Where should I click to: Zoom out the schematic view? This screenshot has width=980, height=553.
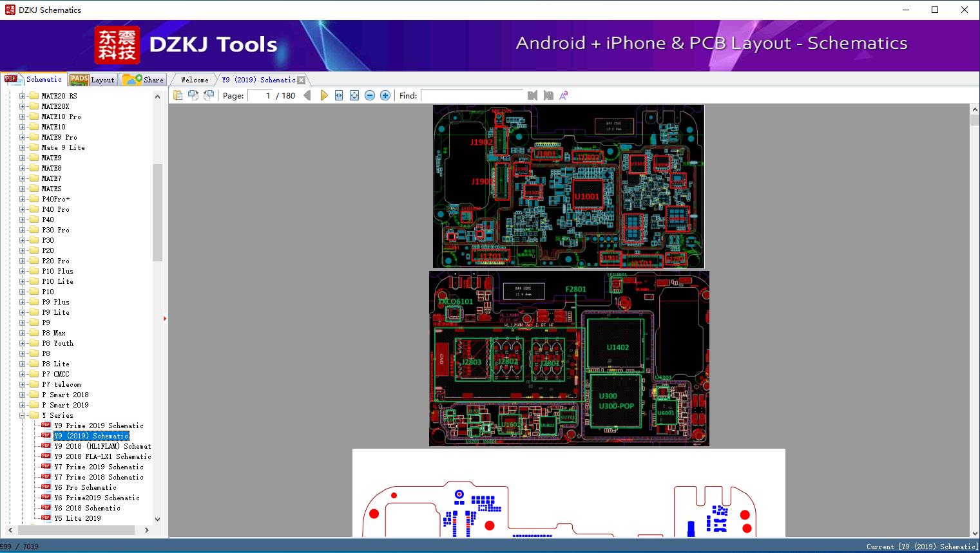tap(370, 95)
